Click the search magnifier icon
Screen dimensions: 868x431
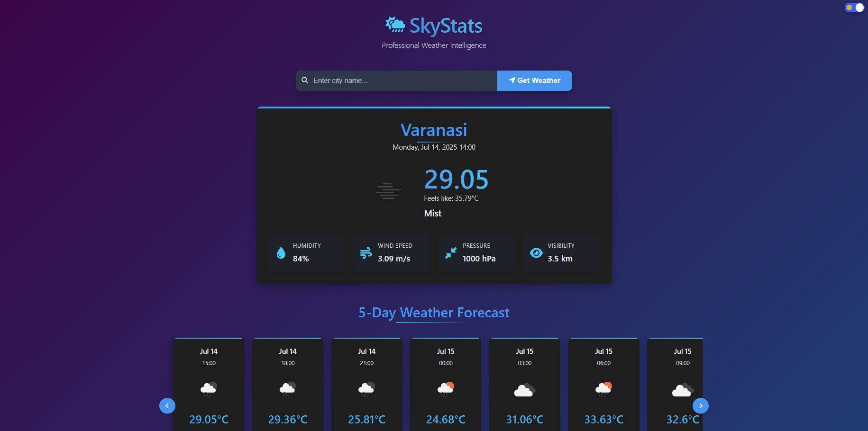[x=305, y=81]
